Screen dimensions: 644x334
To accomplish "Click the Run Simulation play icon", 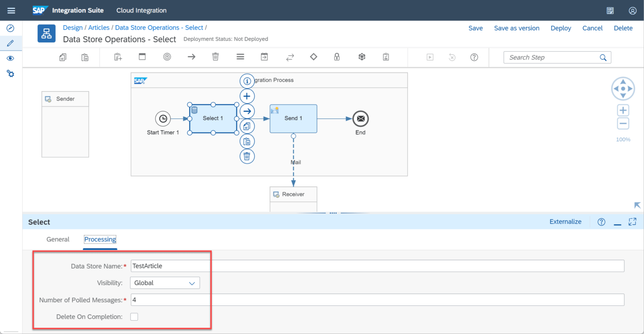I will point(430,57).
